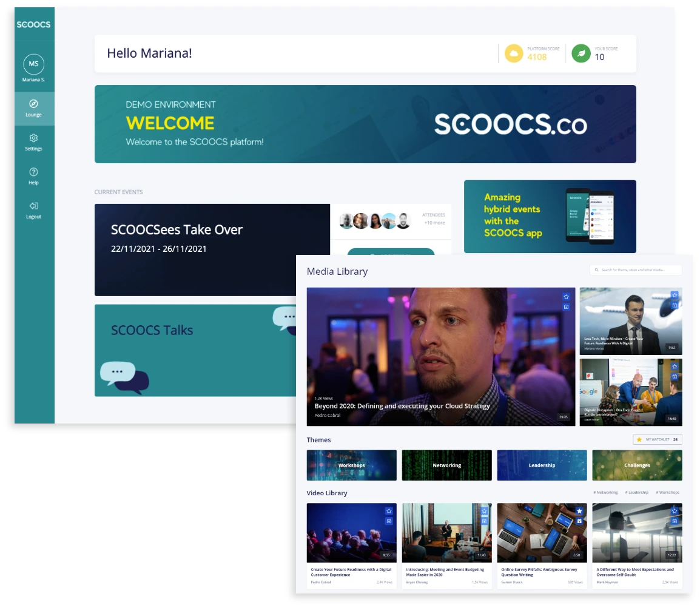Image resolution: width=700 pixels, height=608 pixels.
Task: Click author name Gunter Dueck
Action: (511, 582)
